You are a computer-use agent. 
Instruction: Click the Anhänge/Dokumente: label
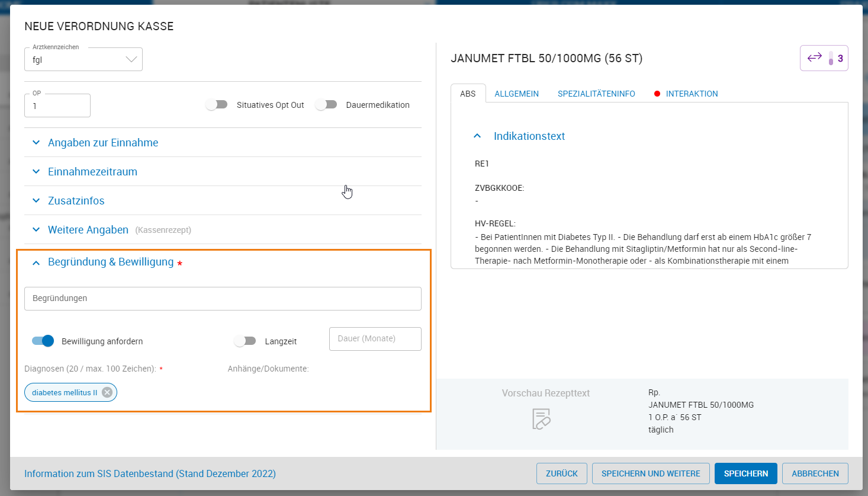coord(268,369)
